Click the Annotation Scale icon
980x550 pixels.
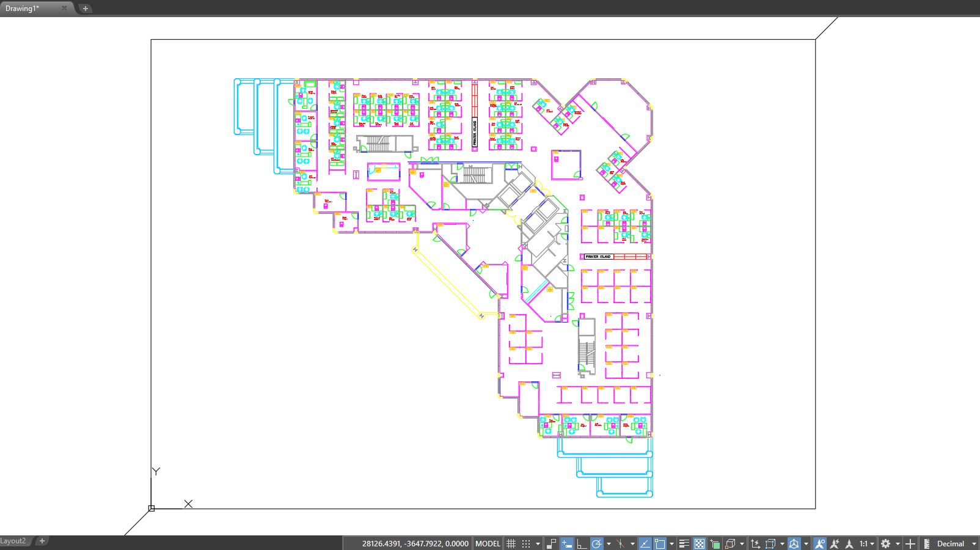(x=849, y=543)
